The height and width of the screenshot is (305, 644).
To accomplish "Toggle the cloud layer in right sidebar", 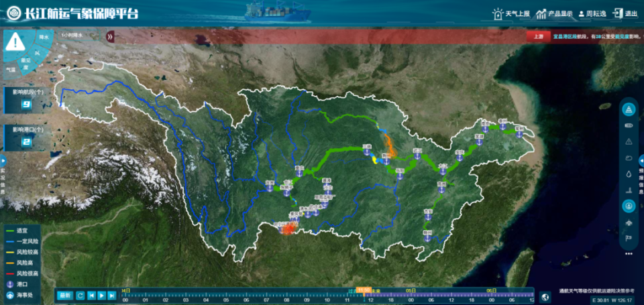I will coord(629,158).
